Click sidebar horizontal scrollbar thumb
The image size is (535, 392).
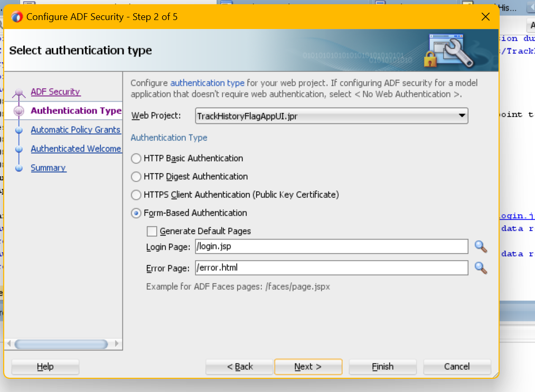(x=61, y=344)
